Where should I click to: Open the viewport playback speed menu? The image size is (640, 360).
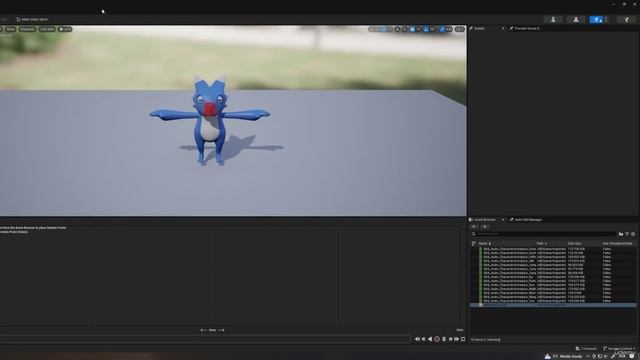[x=65, y=29]
